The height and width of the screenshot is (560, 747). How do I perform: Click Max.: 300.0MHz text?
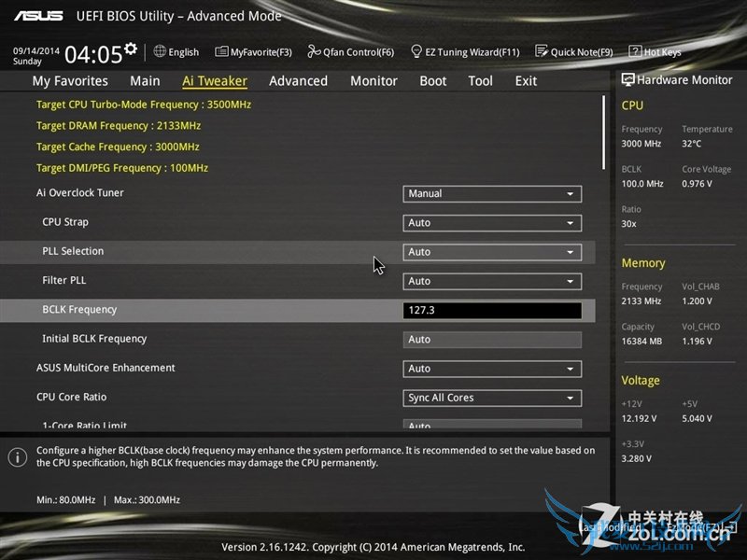(x=147, y=500)
